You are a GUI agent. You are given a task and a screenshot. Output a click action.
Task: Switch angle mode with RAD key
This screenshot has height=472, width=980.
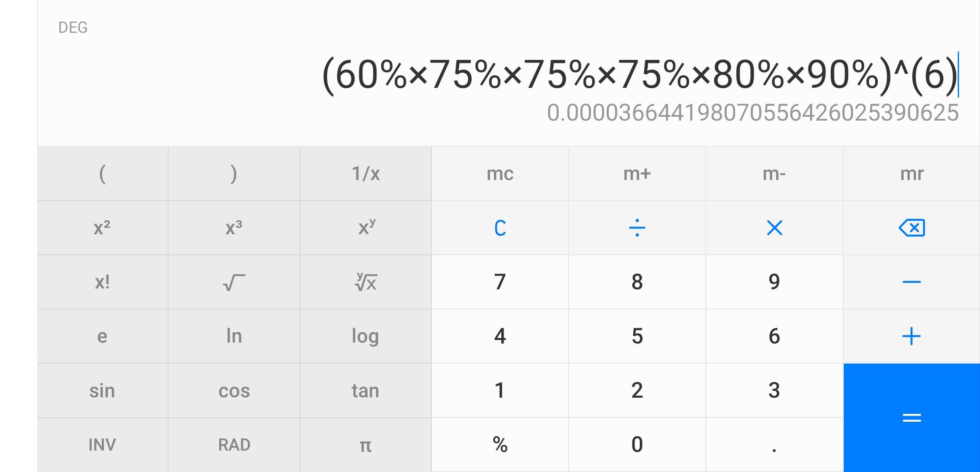pos(234,444)
